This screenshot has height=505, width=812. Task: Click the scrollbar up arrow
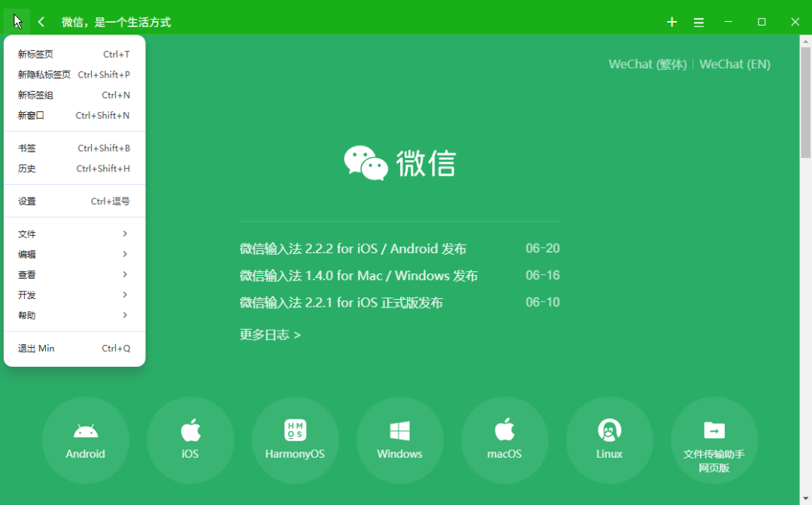point(805,41)
